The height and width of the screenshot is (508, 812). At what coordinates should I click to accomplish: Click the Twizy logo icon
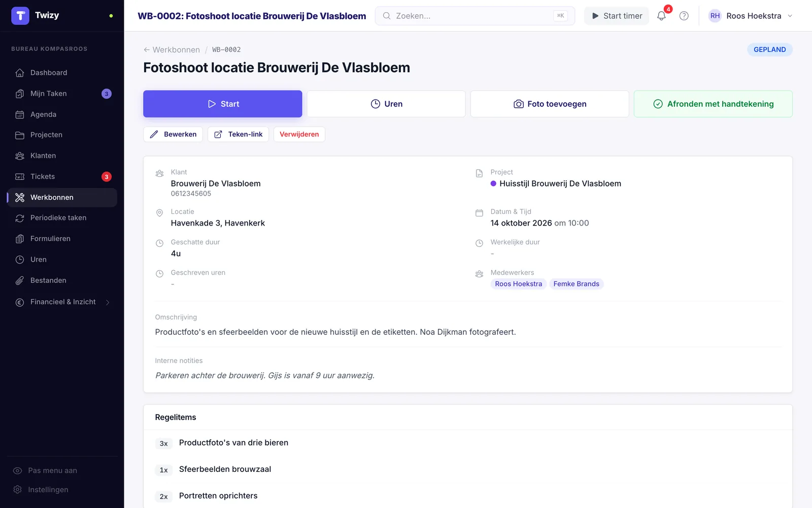tap(20, 16)
